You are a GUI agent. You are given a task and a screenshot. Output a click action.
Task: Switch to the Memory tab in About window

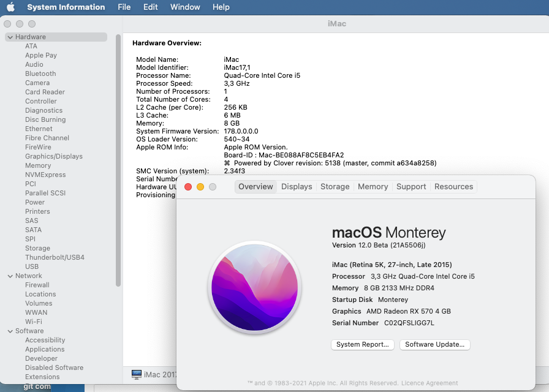click(373, 187)
